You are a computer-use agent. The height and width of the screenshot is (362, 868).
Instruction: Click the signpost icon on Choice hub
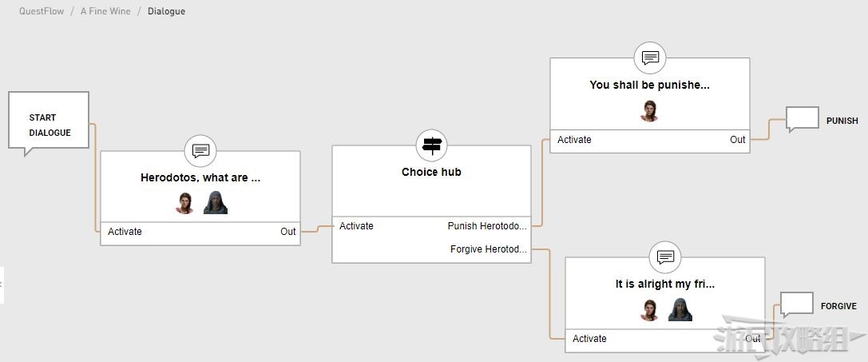(x=431, y=145)
